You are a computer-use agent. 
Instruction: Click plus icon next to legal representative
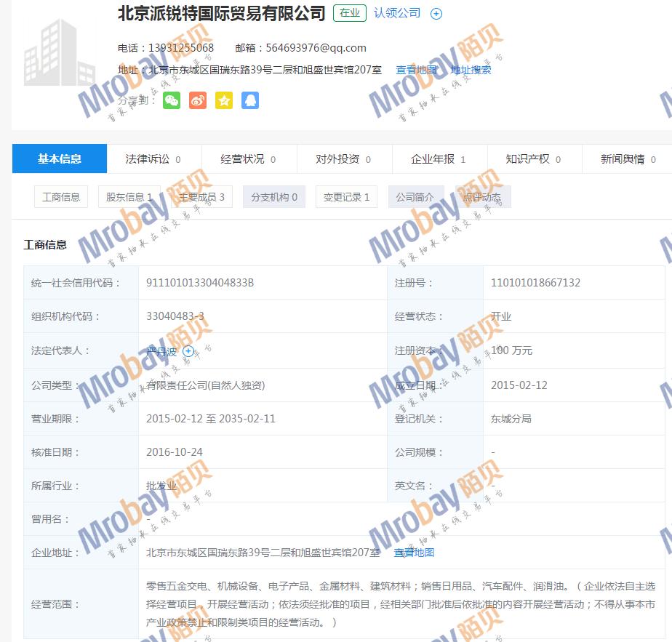click(188, 351)
